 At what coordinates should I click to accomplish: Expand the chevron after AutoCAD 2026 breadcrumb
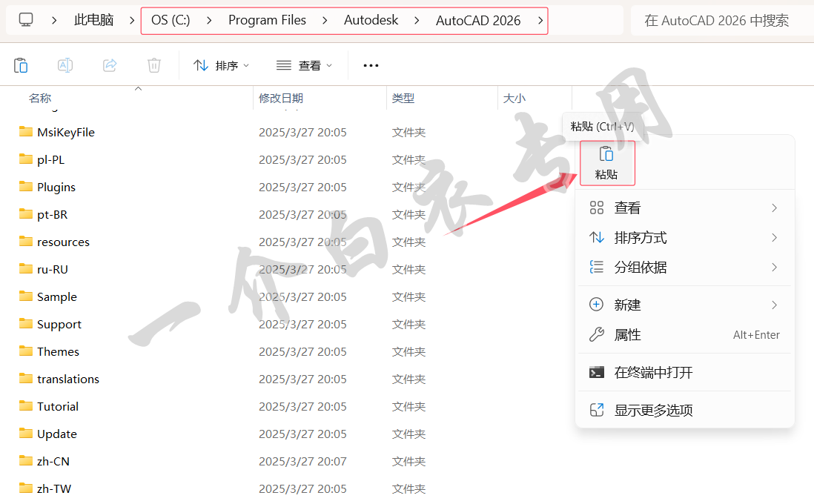click(x=540, y=20)
